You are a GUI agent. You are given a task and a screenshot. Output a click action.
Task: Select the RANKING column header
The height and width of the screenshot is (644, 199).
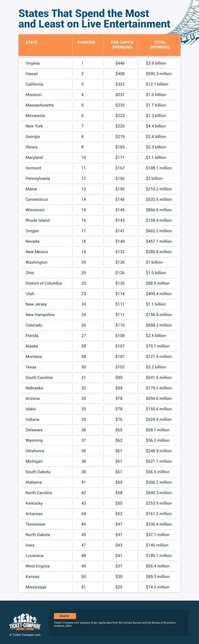tap(86, 42)
